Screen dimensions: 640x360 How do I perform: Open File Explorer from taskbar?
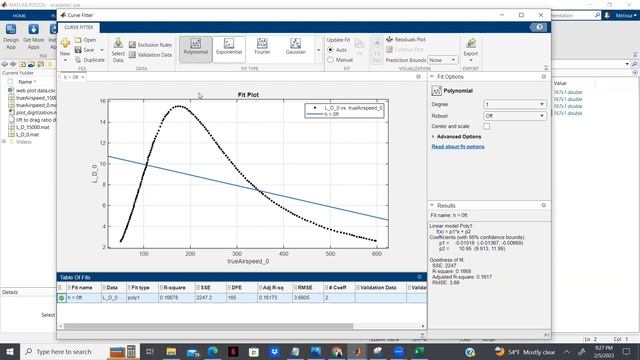coord(171,351)
